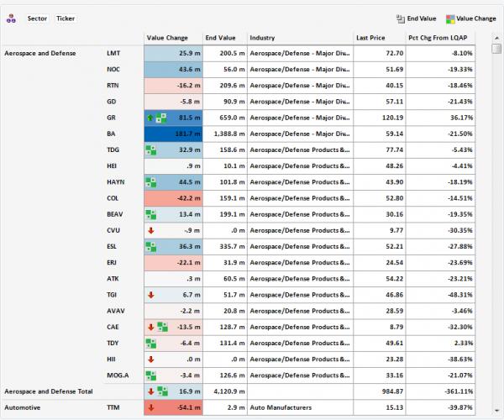This screenshot has height=420, width=504.
Task: Select the Aerospace and Defense Total row
Action: tap(49, 391)
